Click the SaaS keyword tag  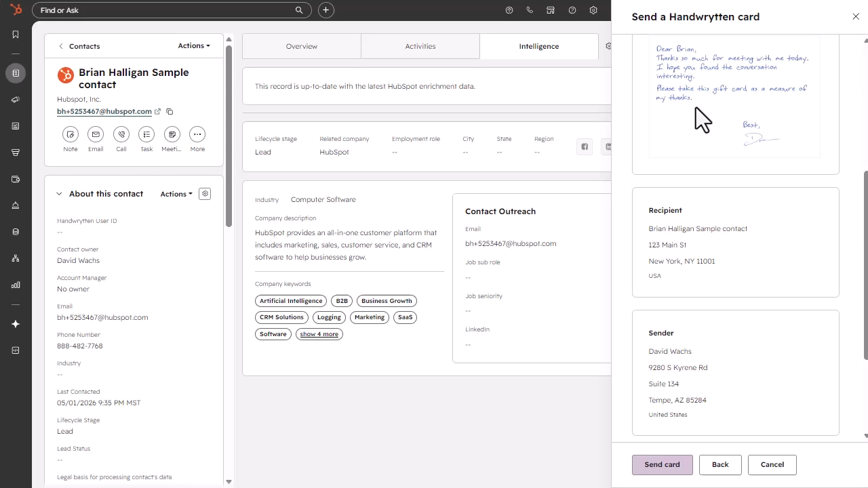405,317
